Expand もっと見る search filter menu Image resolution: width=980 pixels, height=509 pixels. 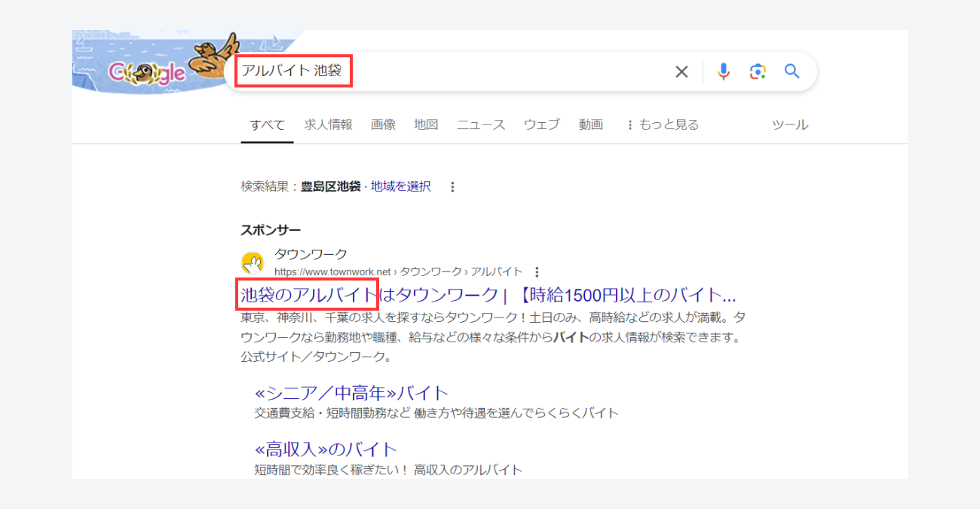point(662,124)
